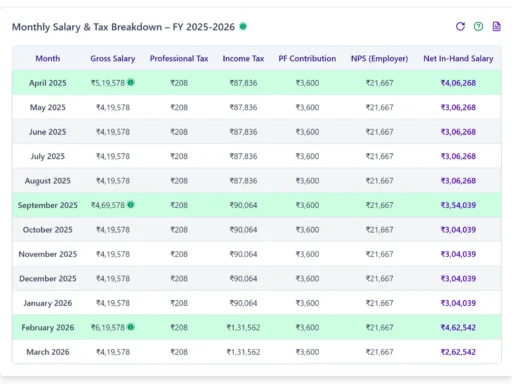Click April 2025 income tax ₹87,836
The width and height of the screenshot is (512, 384).
[x=243, y=83]
